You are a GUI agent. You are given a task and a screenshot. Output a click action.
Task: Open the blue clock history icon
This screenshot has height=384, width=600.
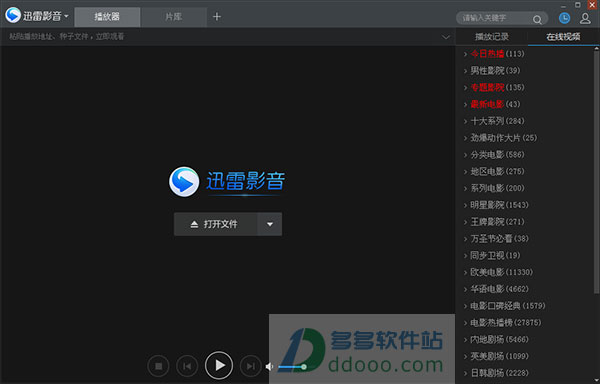point(564,18)
